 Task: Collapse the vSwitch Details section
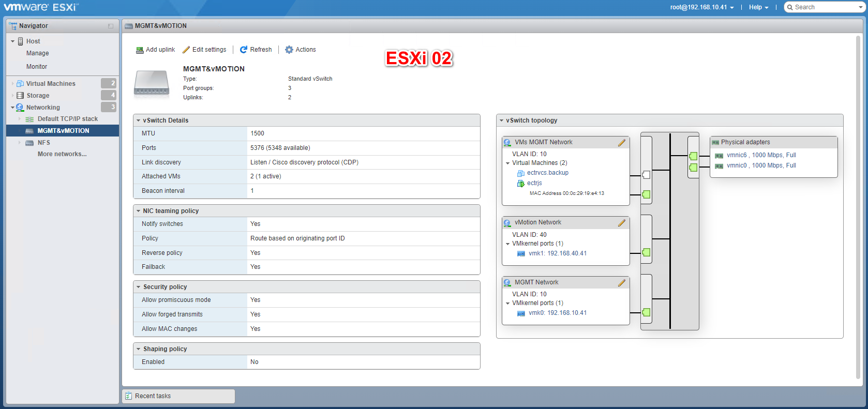tap(139, 120)
